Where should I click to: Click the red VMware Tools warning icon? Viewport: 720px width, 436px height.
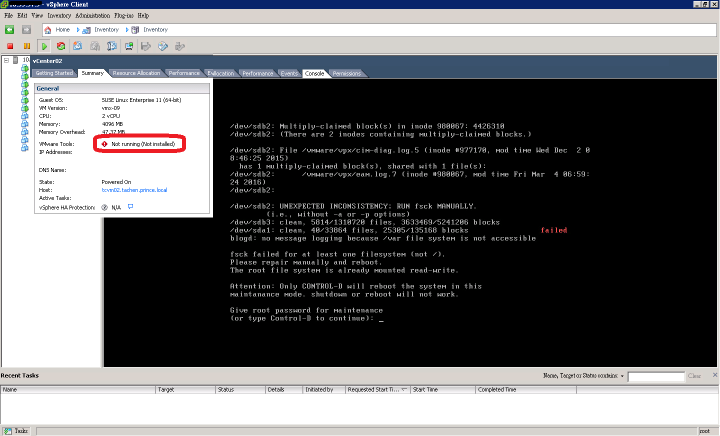click(104, 144)
